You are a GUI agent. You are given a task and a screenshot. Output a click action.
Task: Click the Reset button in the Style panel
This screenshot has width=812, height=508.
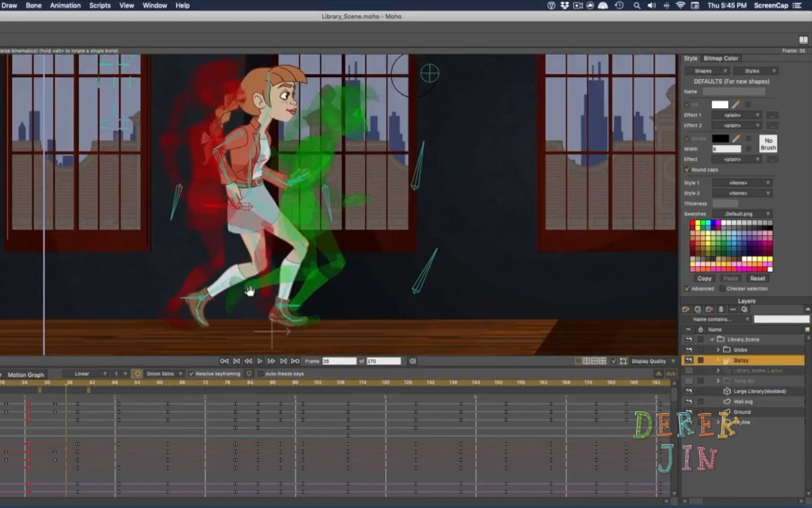[x=757, y=278]
